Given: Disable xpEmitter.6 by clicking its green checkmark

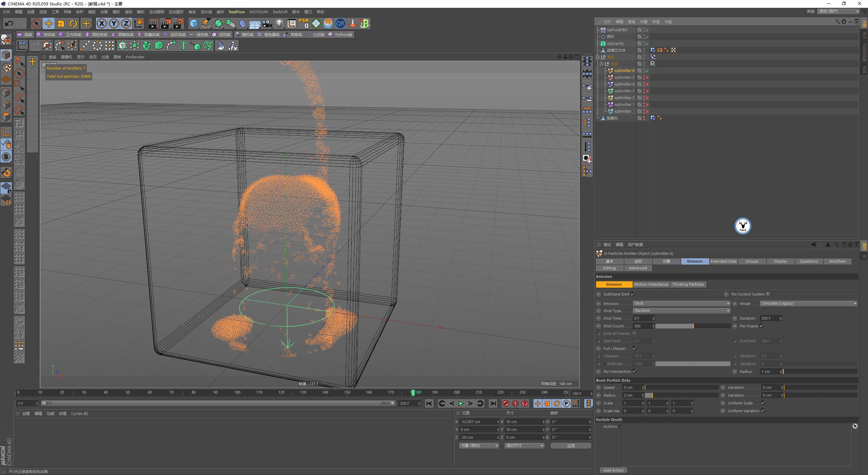Looking at the screenshot, I should (x=647, y=71).
